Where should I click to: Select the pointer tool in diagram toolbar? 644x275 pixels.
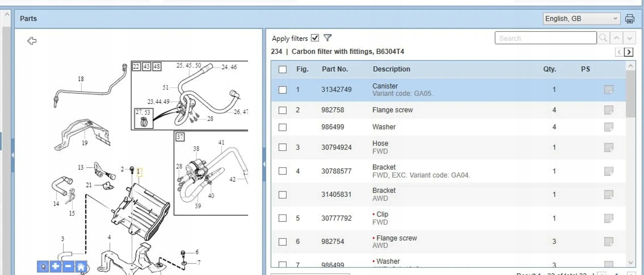(x=43, y=267)
